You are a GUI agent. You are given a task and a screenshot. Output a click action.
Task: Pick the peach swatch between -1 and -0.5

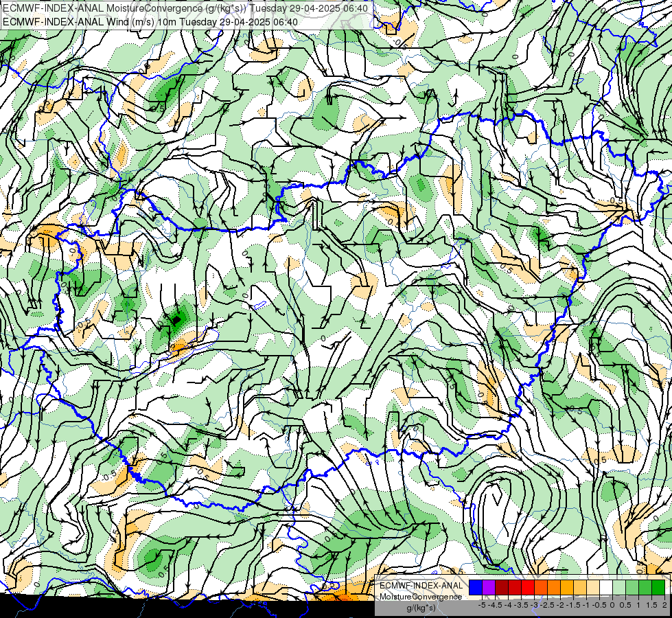point(593,587)
